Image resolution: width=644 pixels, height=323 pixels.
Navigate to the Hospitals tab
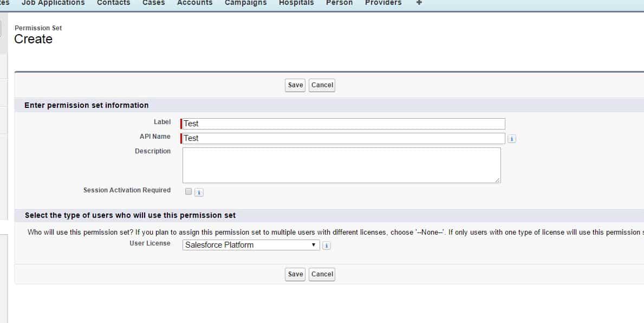(x=296, y=3)
